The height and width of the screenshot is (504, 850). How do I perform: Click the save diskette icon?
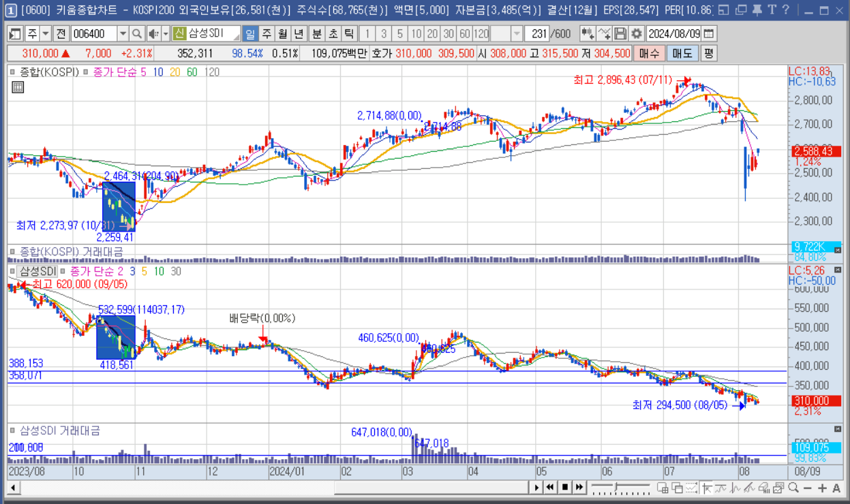click(x=620, y=34)
